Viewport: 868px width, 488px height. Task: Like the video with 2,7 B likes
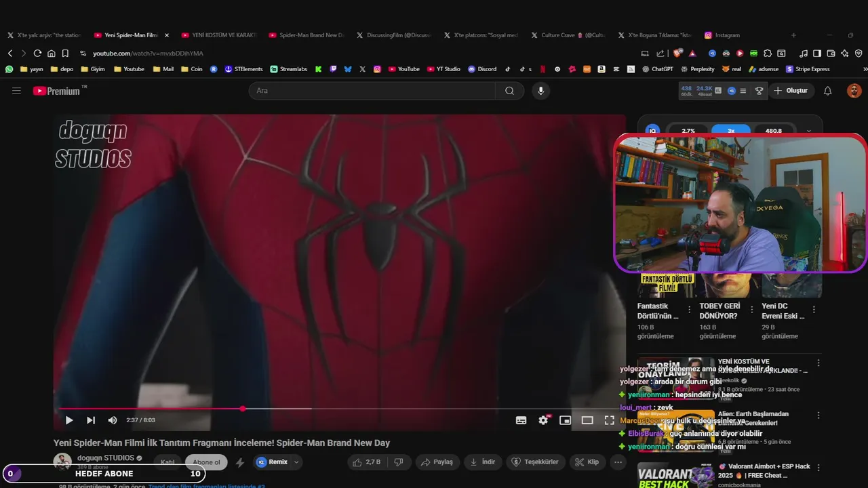click(x=366, y=462)
